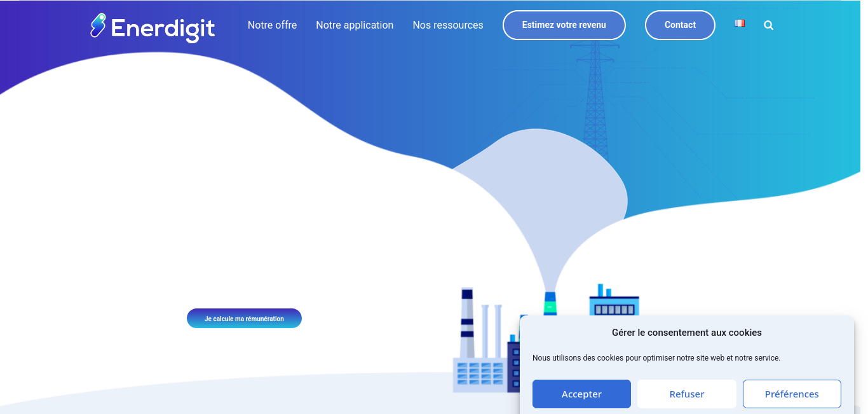Open the Contact page button
868x414 pixels.
pyautogui.click(x=680, y=25)
